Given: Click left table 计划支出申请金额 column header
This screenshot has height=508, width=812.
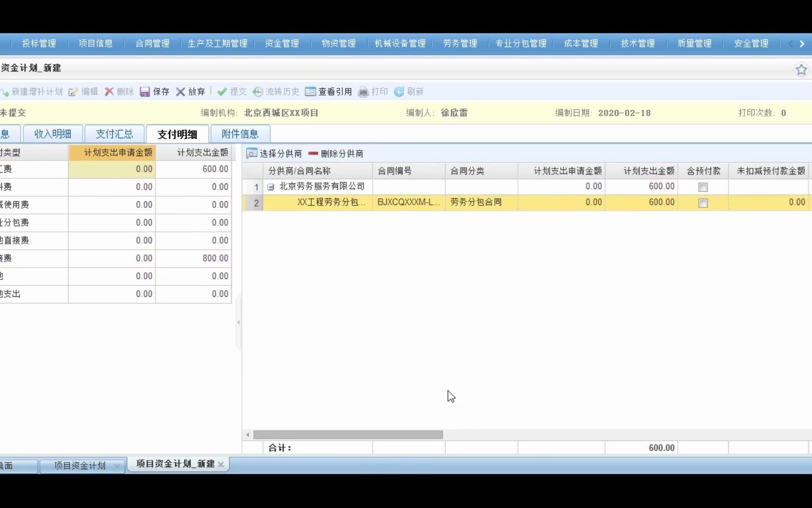Looking at the screenshot, I should pyautogui.click(x=112, y=152).
